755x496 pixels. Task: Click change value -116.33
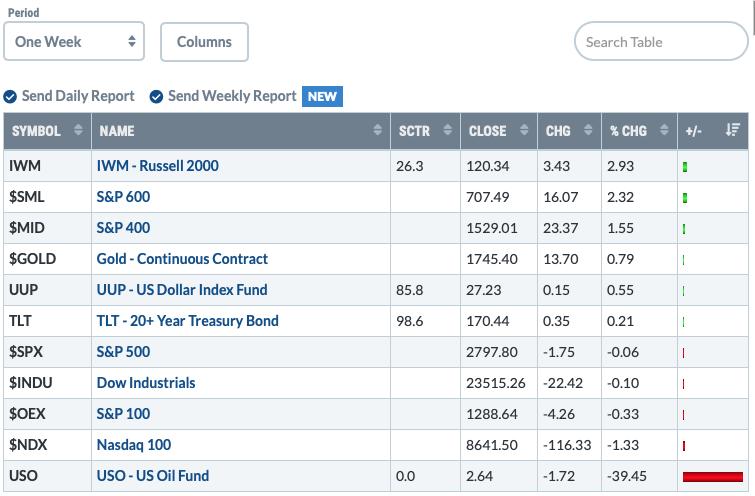pos(567,445)
